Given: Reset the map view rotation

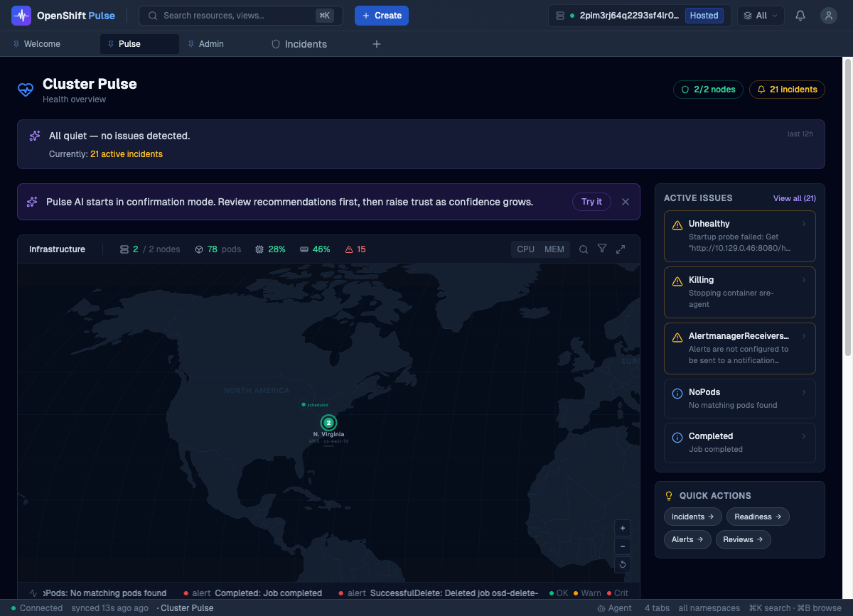Looking at the screenshot, I should 623,565.
